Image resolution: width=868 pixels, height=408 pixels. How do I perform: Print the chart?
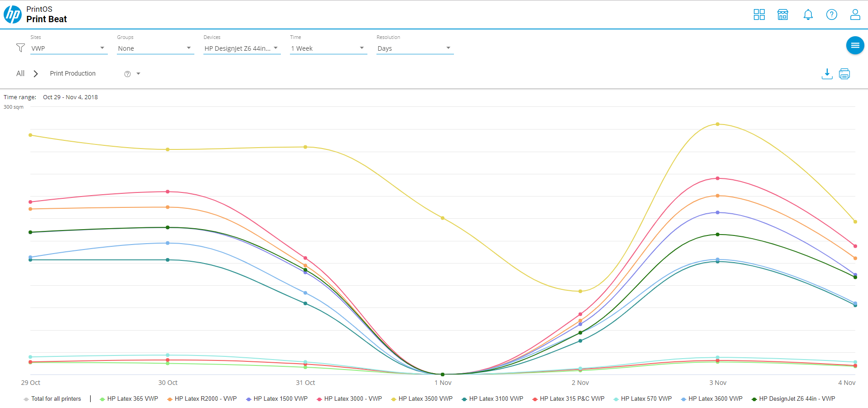(844, 74)
